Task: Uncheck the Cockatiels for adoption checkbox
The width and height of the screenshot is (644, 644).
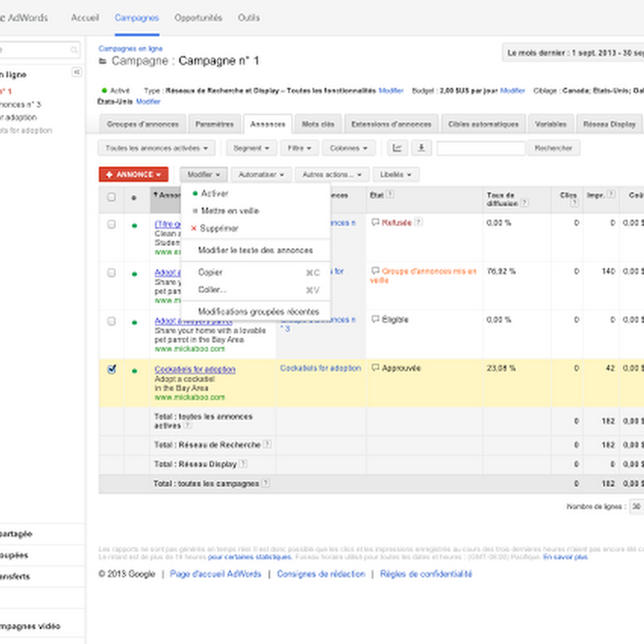Action: 112,369
